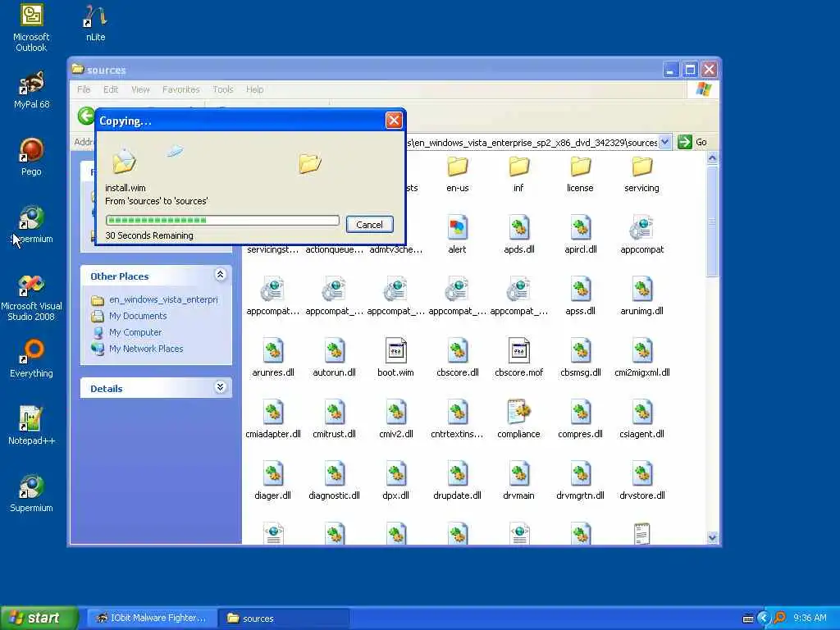The image size is (840, 630).
Task: Open the View menu
Action: tap(140, 89)
